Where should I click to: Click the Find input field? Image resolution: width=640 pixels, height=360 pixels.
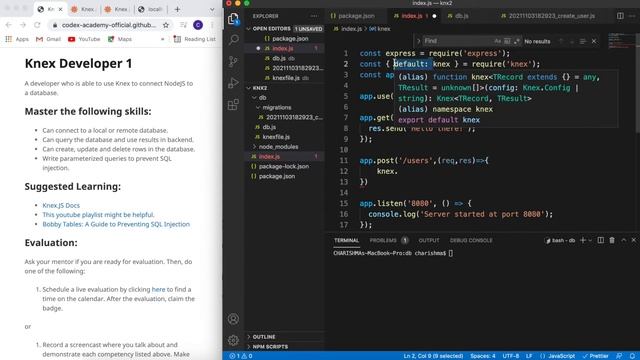tap(457, 41)
